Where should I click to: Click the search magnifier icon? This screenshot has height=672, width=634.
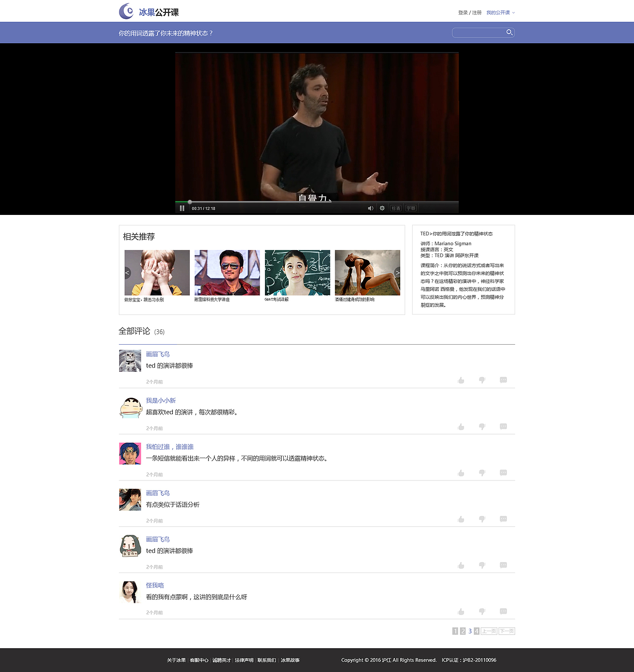click(509, 32)
